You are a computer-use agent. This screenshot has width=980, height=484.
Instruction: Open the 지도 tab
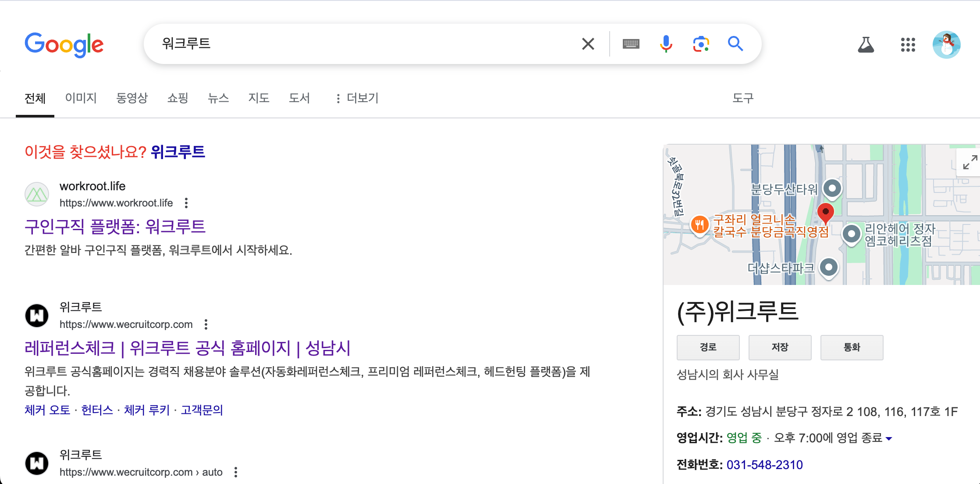(x=259, y=98)
